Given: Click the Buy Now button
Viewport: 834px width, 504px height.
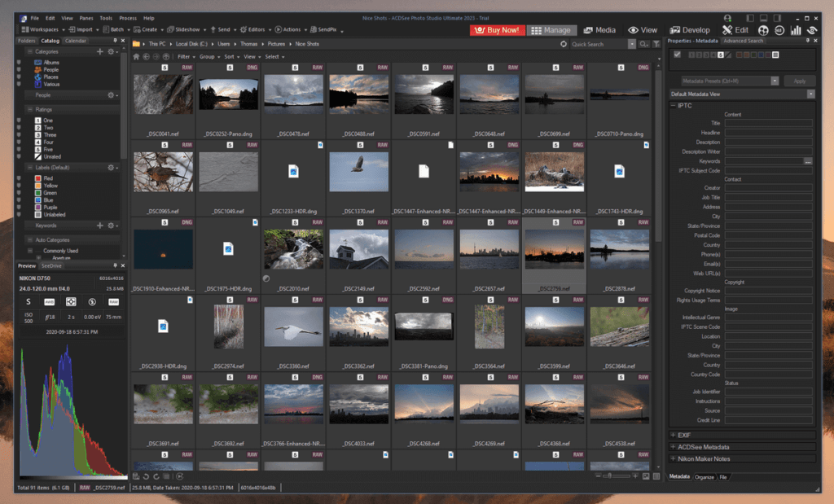Looking at the screenshot, I should tap(497, 29).
